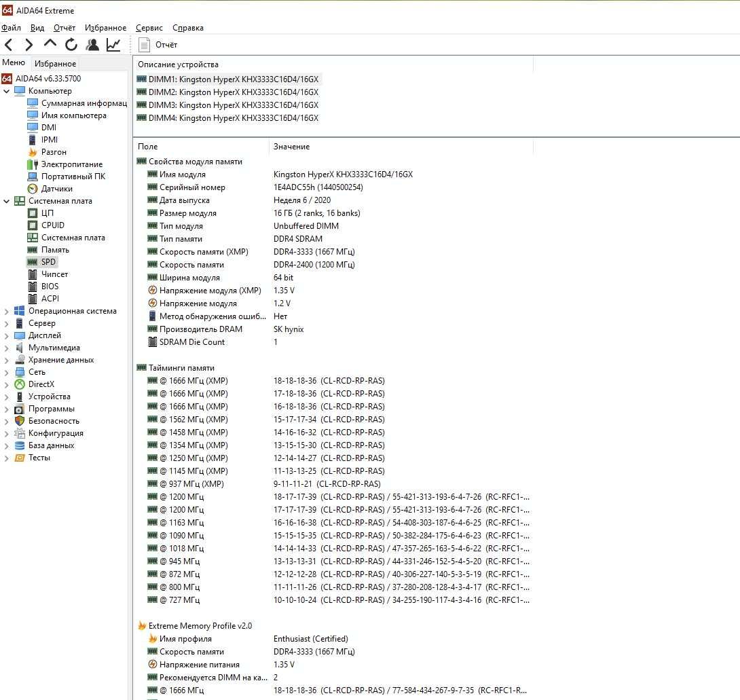
Task: Open the graph chart toolbar icon
Action: (x=113, y=45)
